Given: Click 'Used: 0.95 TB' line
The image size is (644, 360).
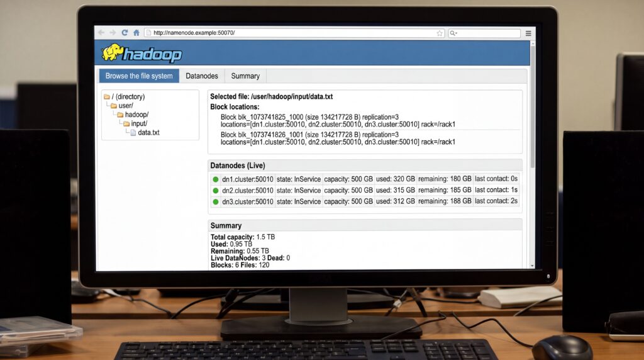Looking at the screenshot, I should click(231, 244).
